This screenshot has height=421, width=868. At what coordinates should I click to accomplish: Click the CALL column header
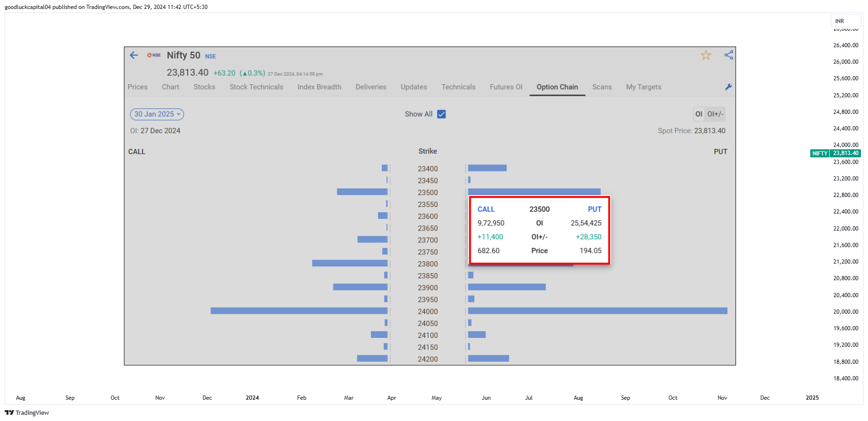click(137, 152)
